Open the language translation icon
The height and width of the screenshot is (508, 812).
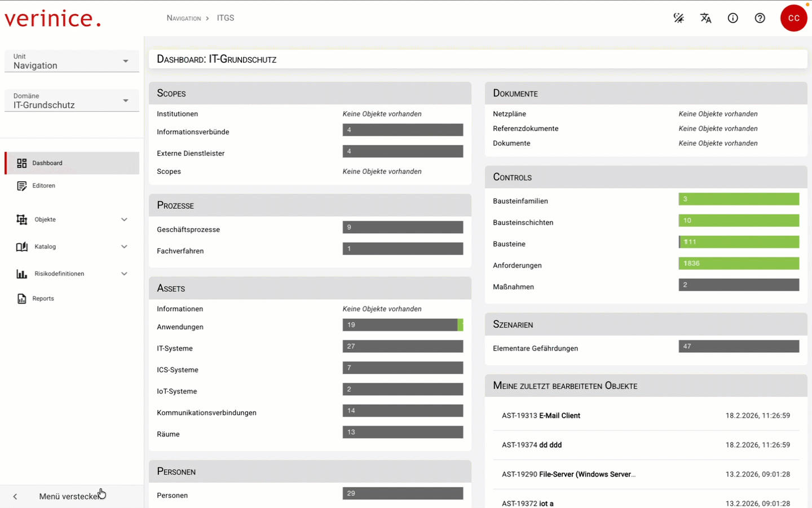tap(706, 18)
